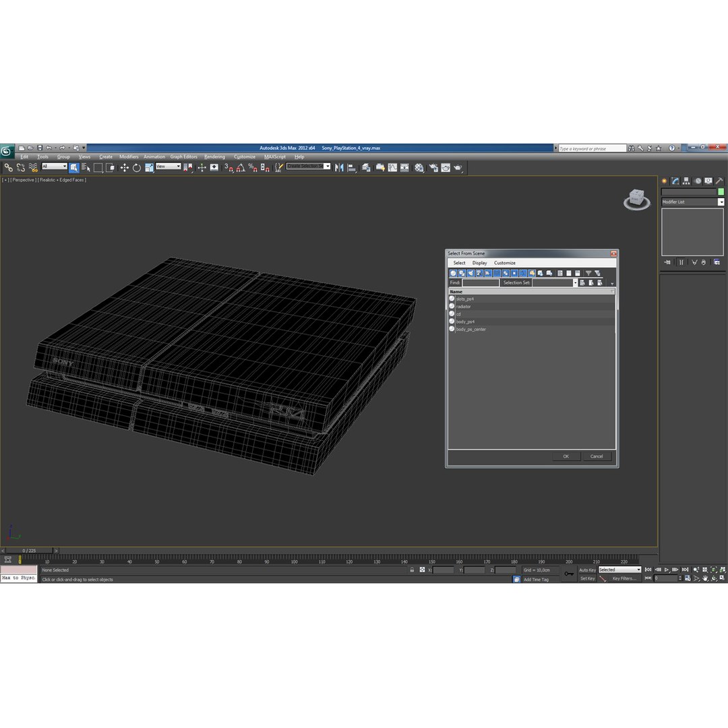Toggle the Percent Snap icon
728x728 pixels.
[253, 168]
